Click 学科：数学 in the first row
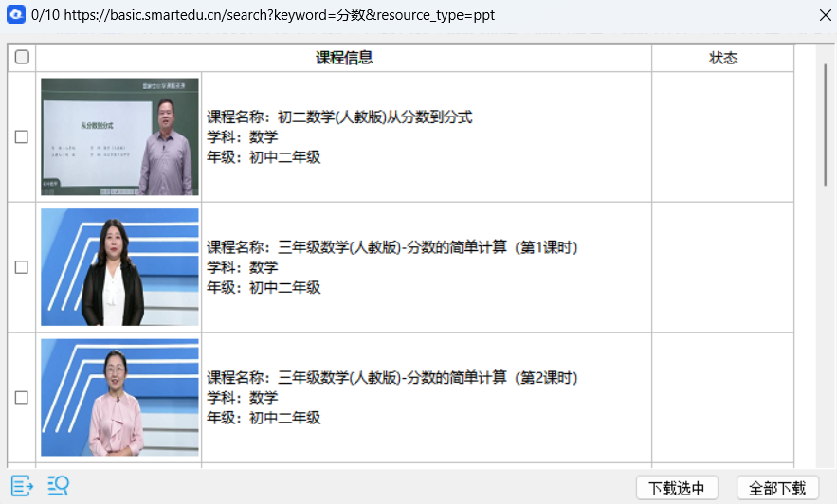 click(243, 137)
